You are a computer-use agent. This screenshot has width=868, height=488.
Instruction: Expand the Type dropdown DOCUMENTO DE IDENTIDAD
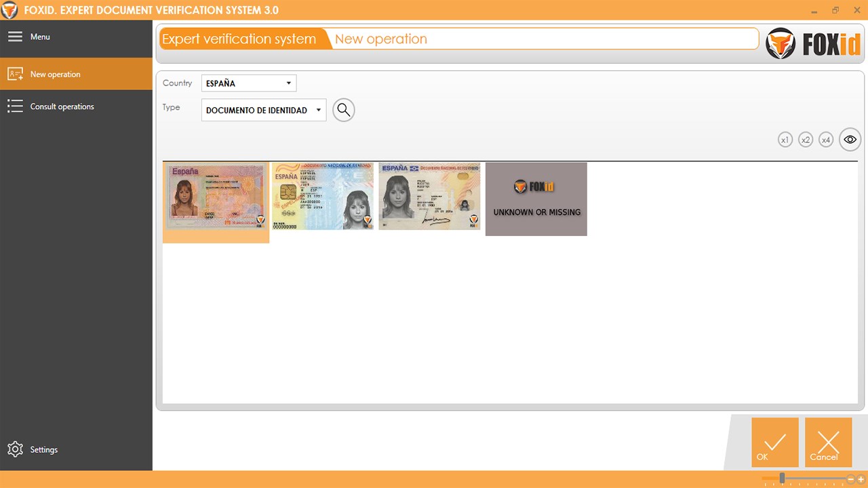(x=264, y=110)
